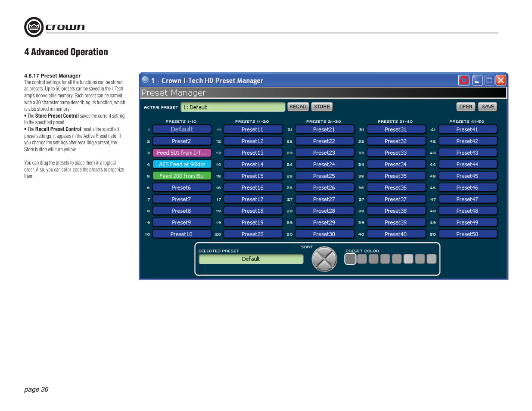Click the red recycle icon in title bar

pyautogui.click(x=464, y=80)
